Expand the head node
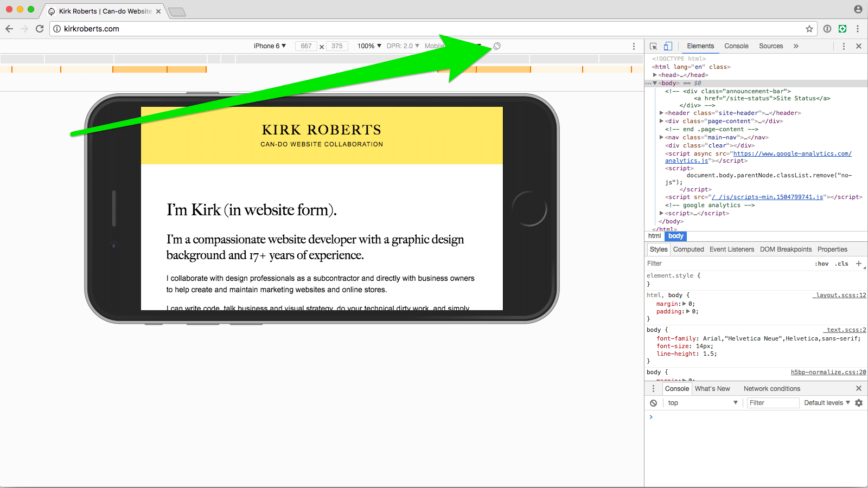Screen dimensions: 868x488 pyautogui.click(x=655, y=75)
